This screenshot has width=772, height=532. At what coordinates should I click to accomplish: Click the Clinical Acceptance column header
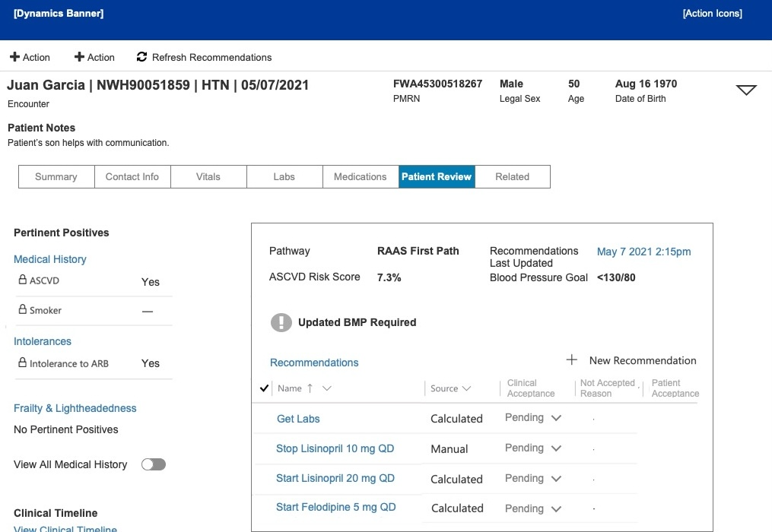coord(531,388)
